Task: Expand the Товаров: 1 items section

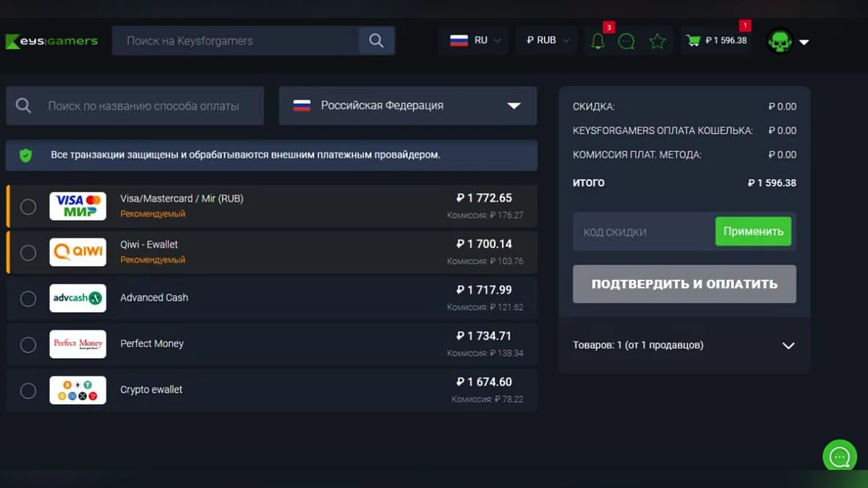Action: pyautogui.click(x=684, y=346)
